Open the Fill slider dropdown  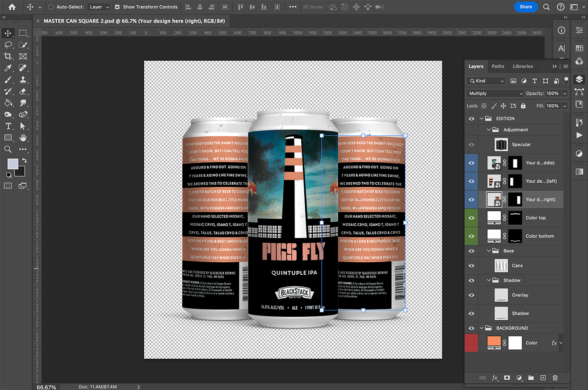(x=565, y=106)
